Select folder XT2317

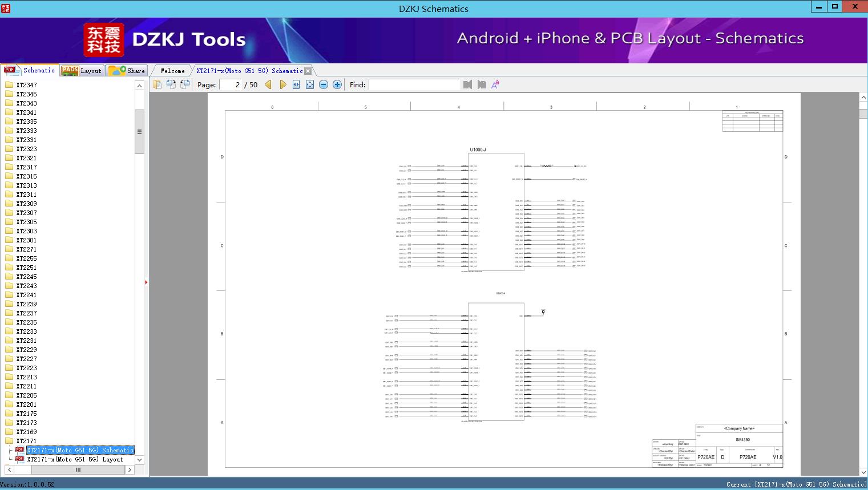pyautogui.click(x=26, y=167)
